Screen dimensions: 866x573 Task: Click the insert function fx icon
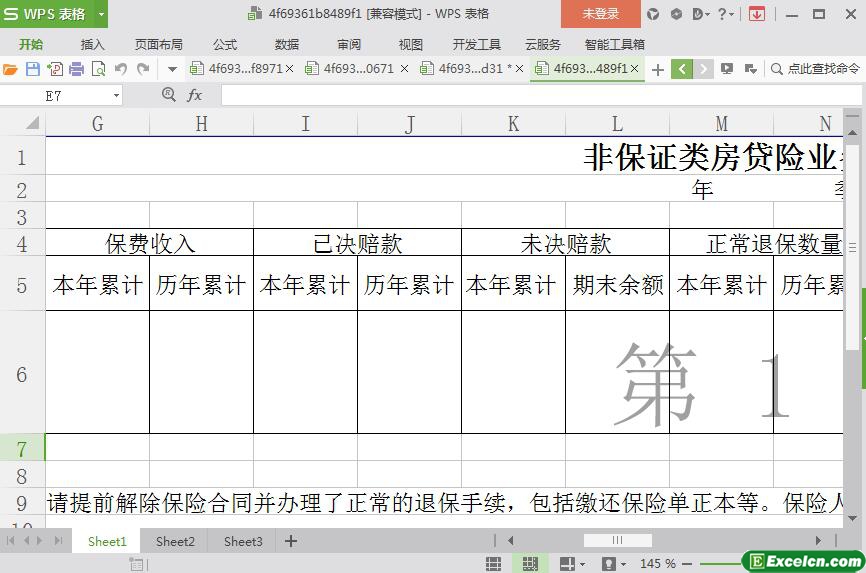tap(195, 95)
